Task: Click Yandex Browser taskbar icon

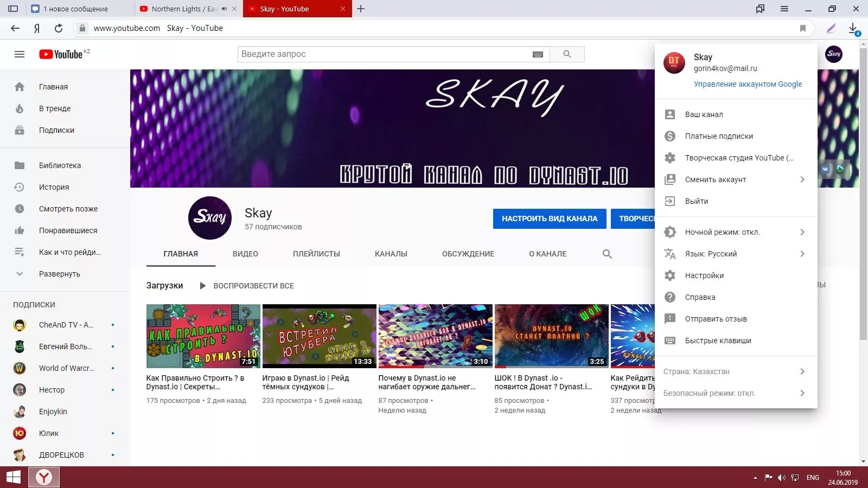Action: pyautogui.click(x=43, y=477)
